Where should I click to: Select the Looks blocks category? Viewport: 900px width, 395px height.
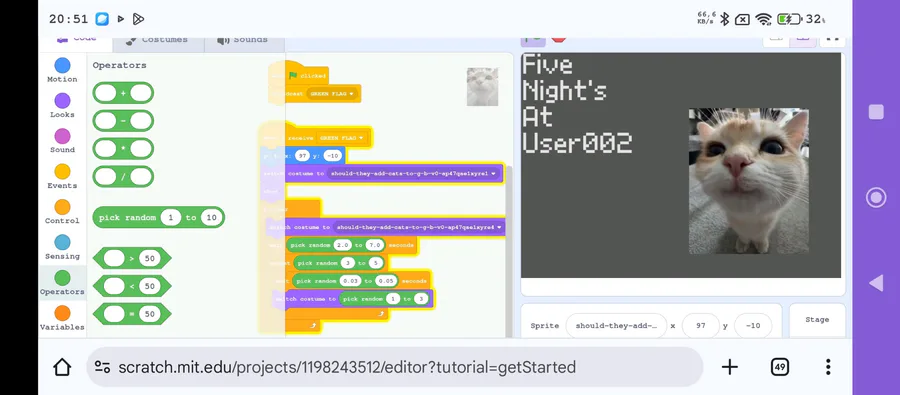tap(62, 106)
